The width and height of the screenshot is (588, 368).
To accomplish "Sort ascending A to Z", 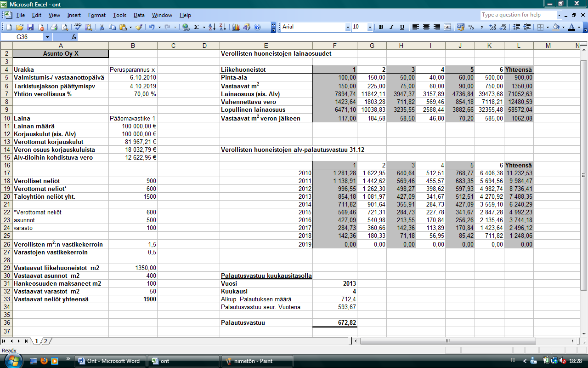I will [x=212, y=27].
